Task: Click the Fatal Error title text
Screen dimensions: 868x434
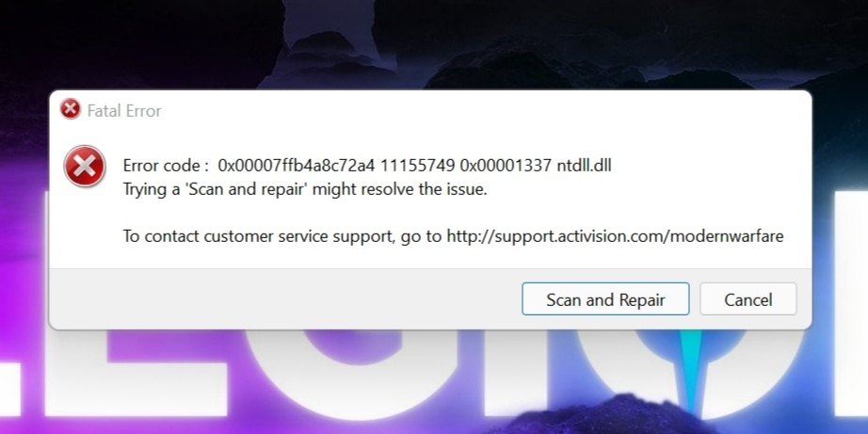Action: (124, 111)
